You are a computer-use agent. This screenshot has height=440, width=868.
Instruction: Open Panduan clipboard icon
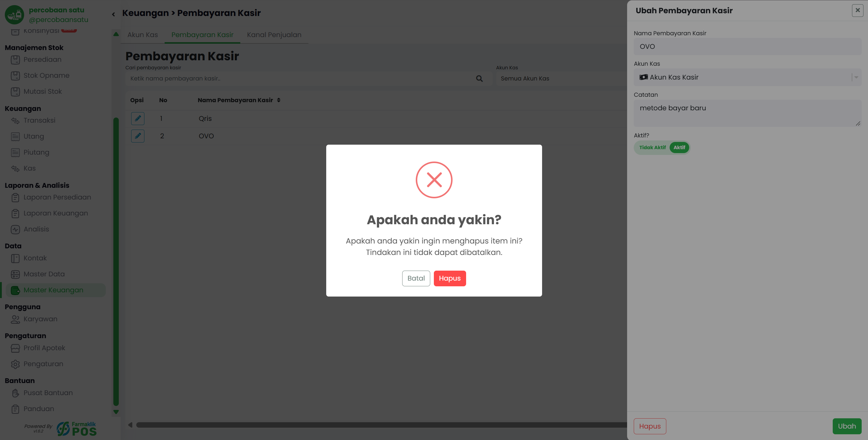(15, 409)
